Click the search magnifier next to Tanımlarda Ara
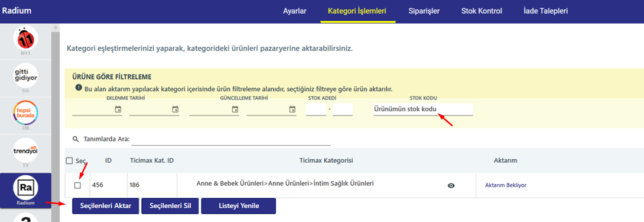The height and width of the screenshot is (222, 644). coord(75,139)
